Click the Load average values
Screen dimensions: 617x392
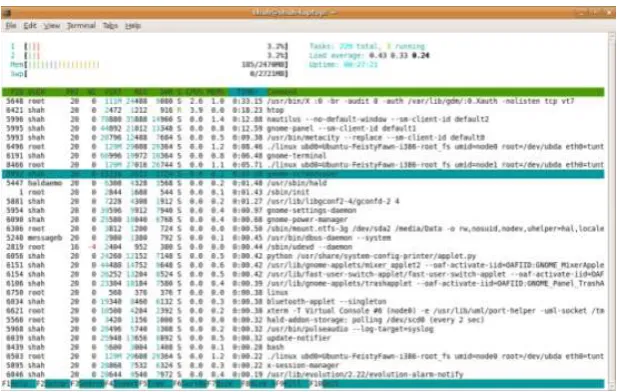(399, 55)
